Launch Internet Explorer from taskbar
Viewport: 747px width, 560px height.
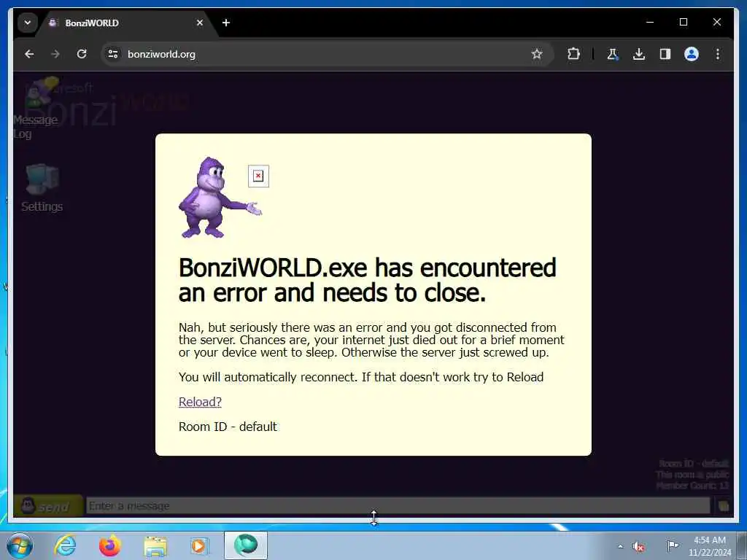(x=65, y=545)
